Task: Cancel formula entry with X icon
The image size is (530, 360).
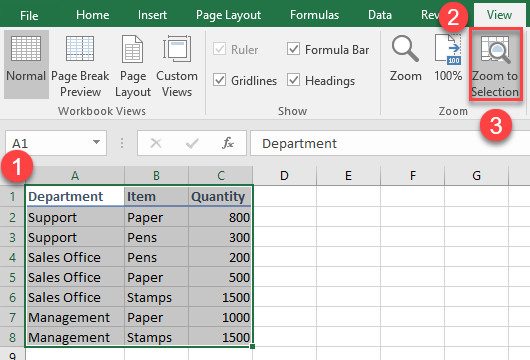Action: click(x=156, y=143)
